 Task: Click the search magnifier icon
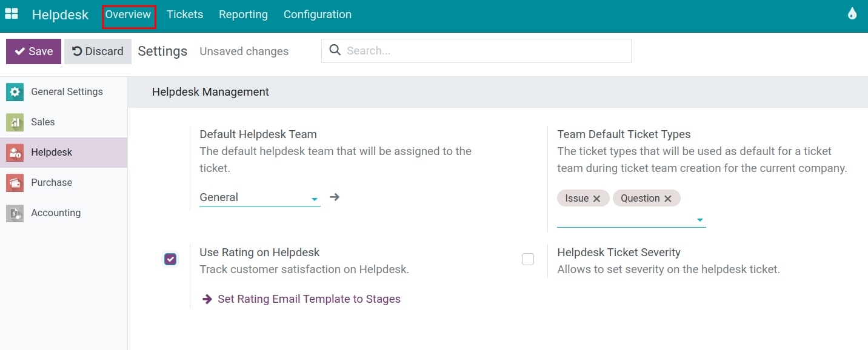tap(335, 50)
